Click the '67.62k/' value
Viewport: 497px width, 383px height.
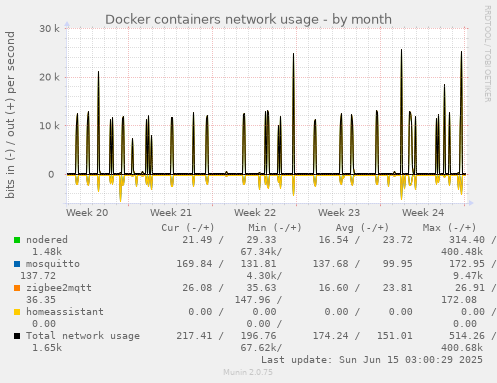click(261, 348)
